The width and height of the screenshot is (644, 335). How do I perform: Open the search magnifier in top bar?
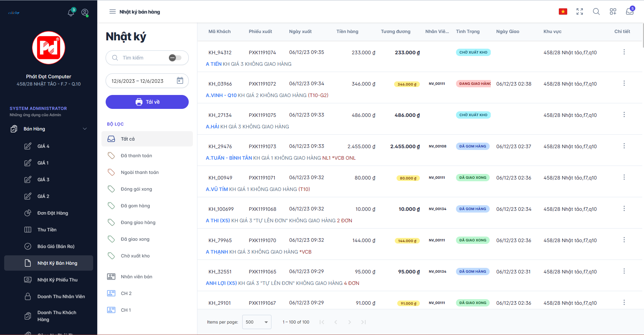click(596, 12)
